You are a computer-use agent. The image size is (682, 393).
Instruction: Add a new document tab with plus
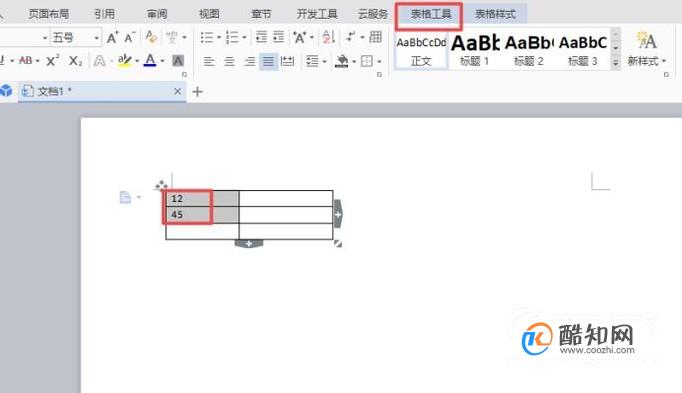click(197, 92)
